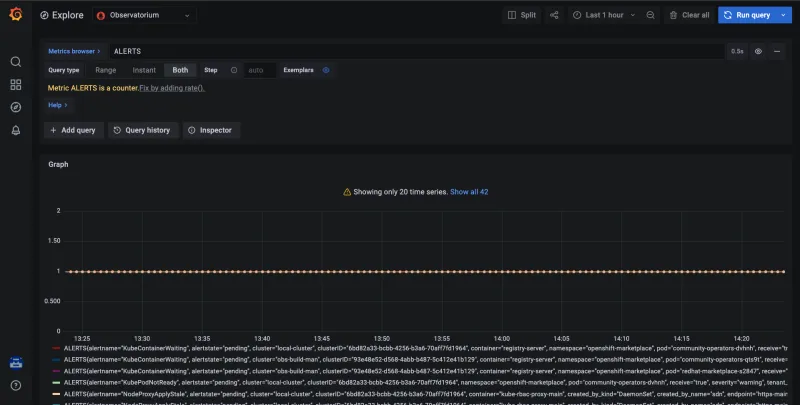The height and width of the screenshot is (405, 800).
Task: Open the Dashboards grid icon
Action: click(x=15, y=85)
